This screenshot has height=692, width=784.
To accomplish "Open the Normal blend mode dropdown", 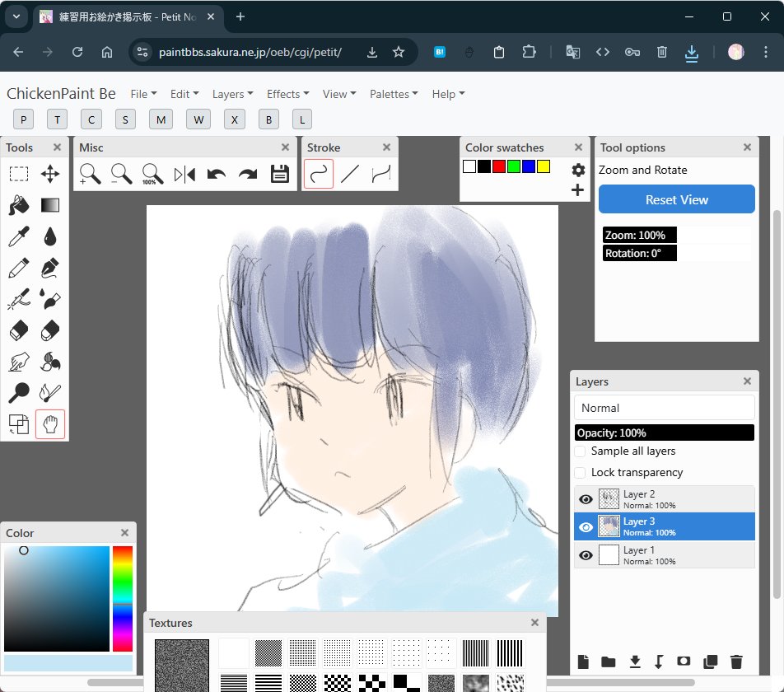I will pyautogui.click(x=664, y=408).
